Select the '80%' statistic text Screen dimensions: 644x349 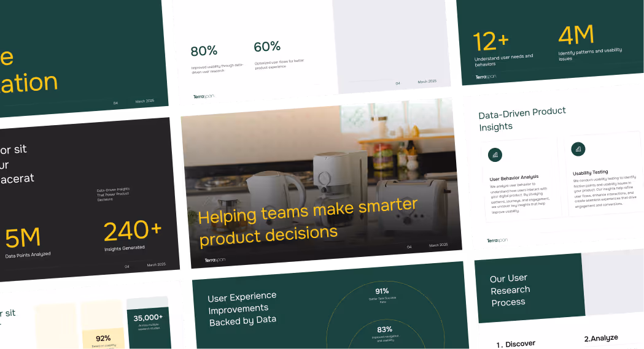[204, 51]
